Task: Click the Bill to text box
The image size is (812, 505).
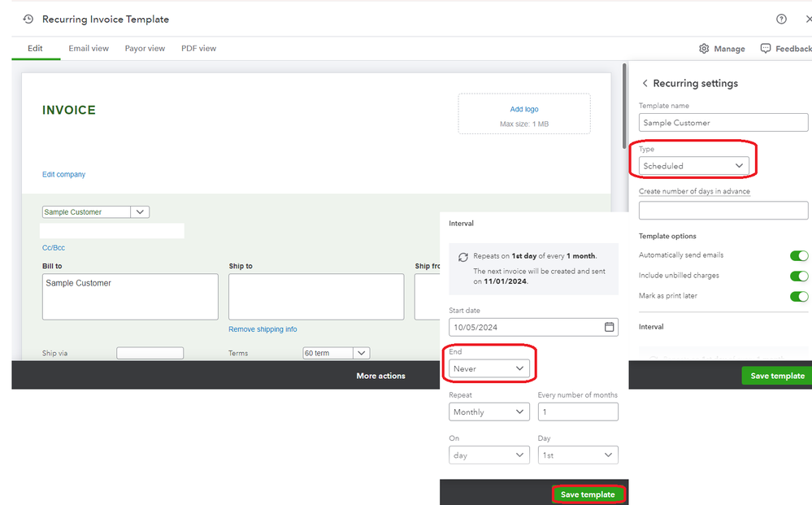Action: (130, 297)
